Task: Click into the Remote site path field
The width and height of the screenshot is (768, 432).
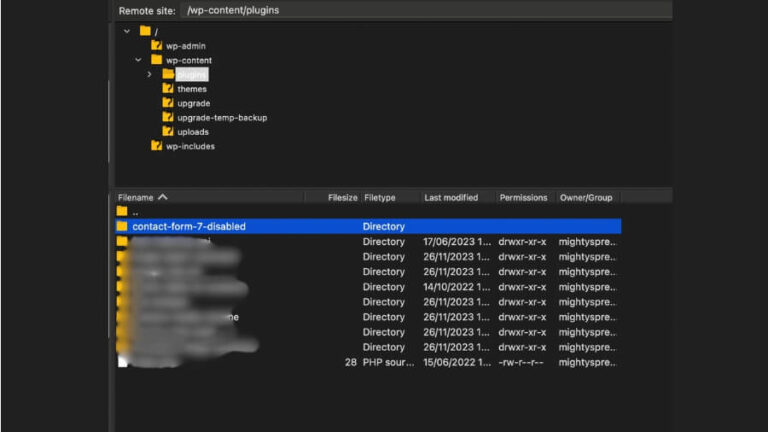Action: pyautogui.click(x=420, y=10)
